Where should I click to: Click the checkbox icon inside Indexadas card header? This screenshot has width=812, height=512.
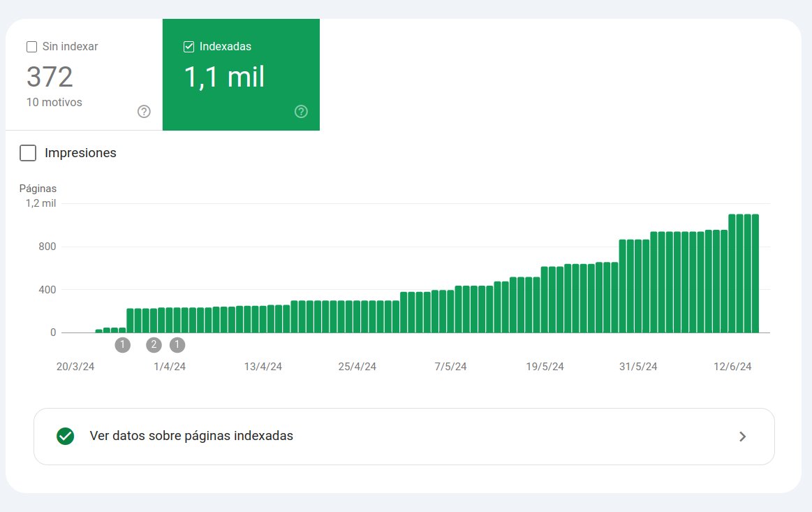coord(189,46)
